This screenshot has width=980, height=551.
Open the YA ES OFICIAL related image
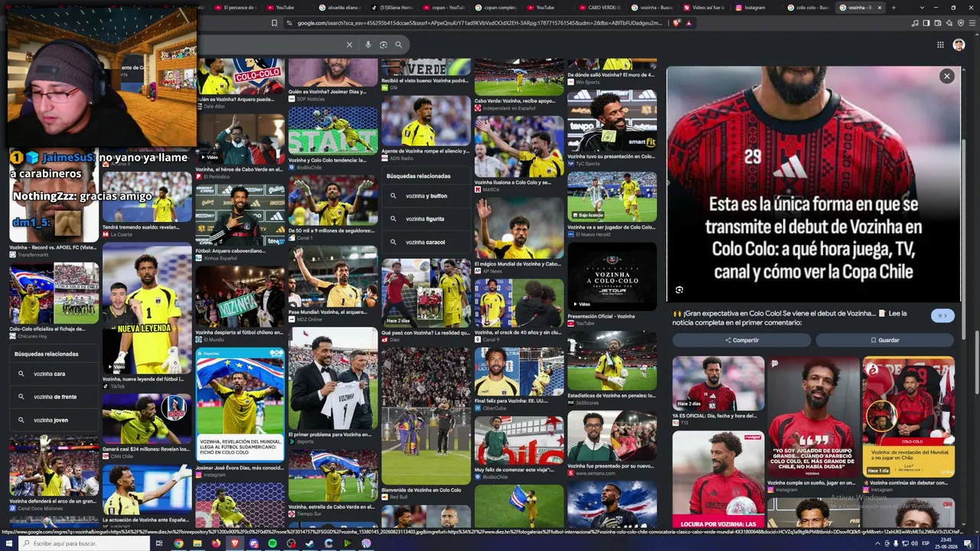point(718,384)
